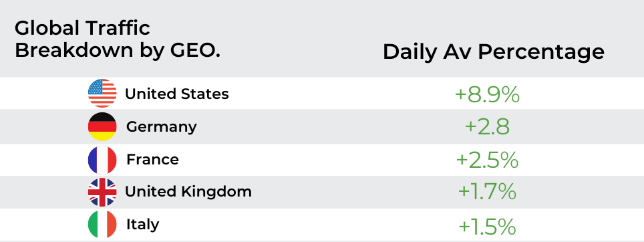
Task: Click the +8.9% United States value
Action: tap(487, 94)
